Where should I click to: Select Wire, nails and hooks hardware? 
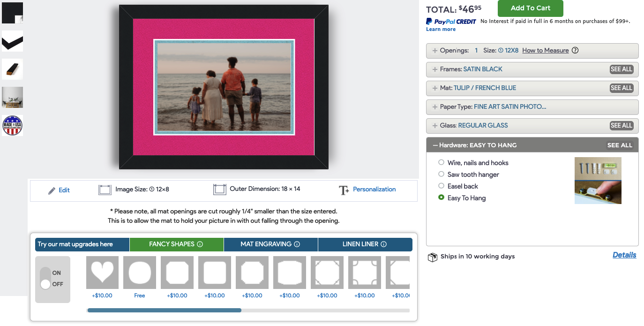441,162
